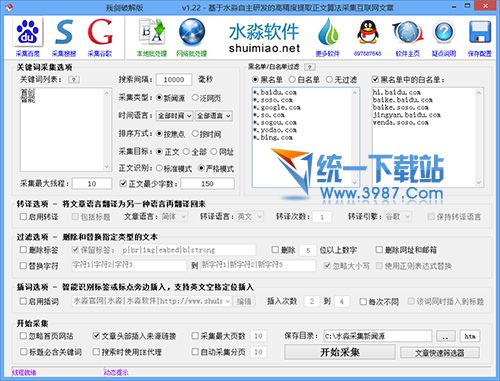Open network batch processing globe icon
This screenshot has width=500, height=381.
pos(192,32)
